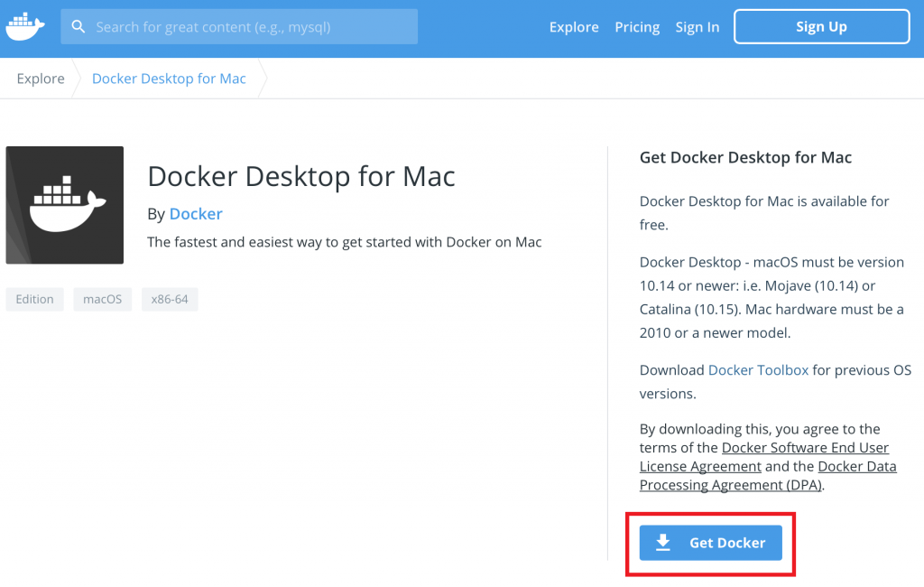The height and width of the screenshot is (587, 924).
Task: Click the magnifying glass search icon
Action: click(79, 26)
